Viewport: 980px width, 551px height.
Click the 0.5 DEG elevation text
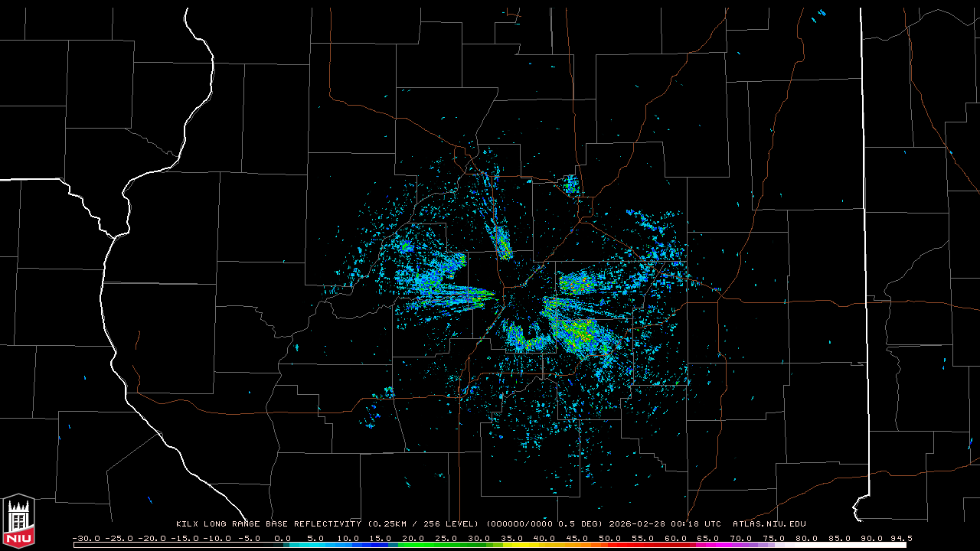581,524
